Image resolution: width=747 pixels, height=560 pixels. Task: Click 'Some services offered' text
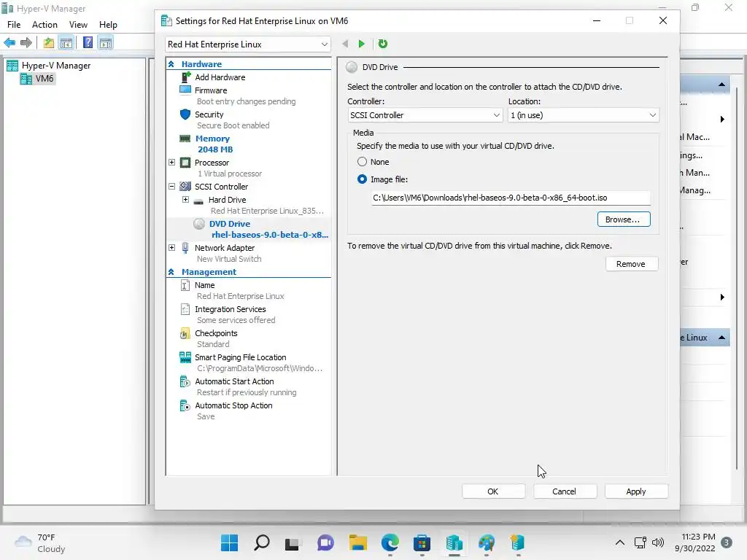[x=236, y=321]
